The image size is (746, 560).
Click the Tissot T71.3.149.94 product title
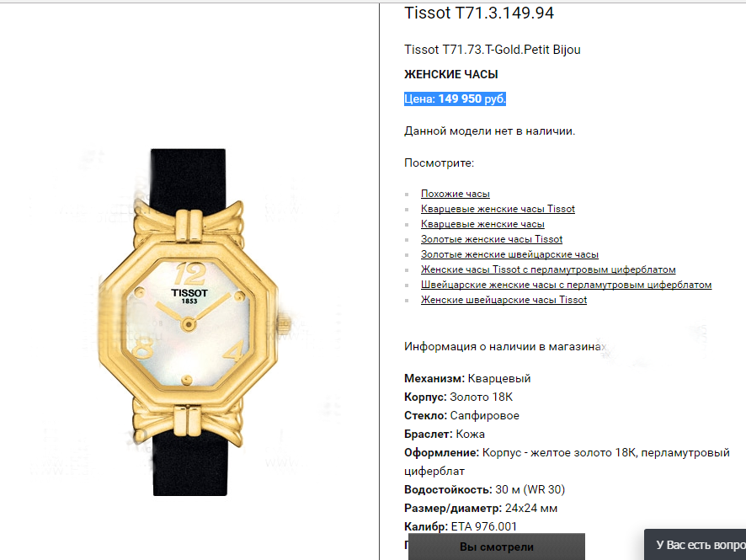click(x=479, y=13)
